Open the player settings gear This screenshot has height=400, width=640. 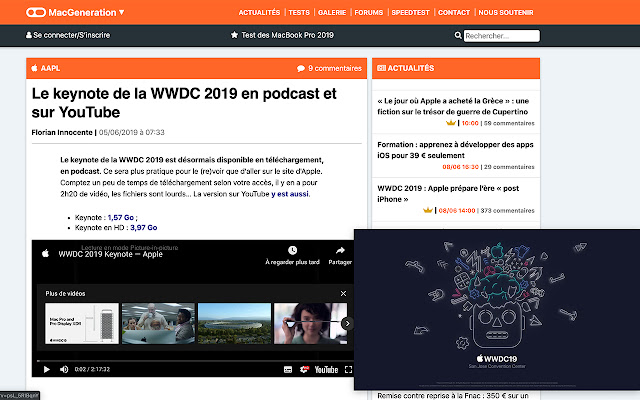(304, 369)
